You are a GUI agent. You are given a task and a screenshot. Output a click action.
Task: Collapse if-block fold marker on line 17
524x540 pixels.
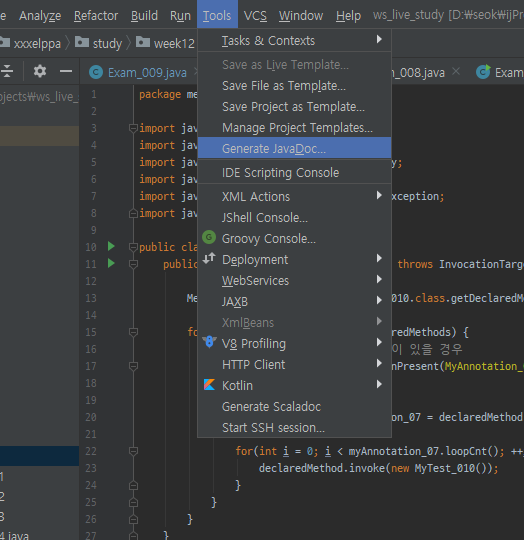[x=133, y=366]
